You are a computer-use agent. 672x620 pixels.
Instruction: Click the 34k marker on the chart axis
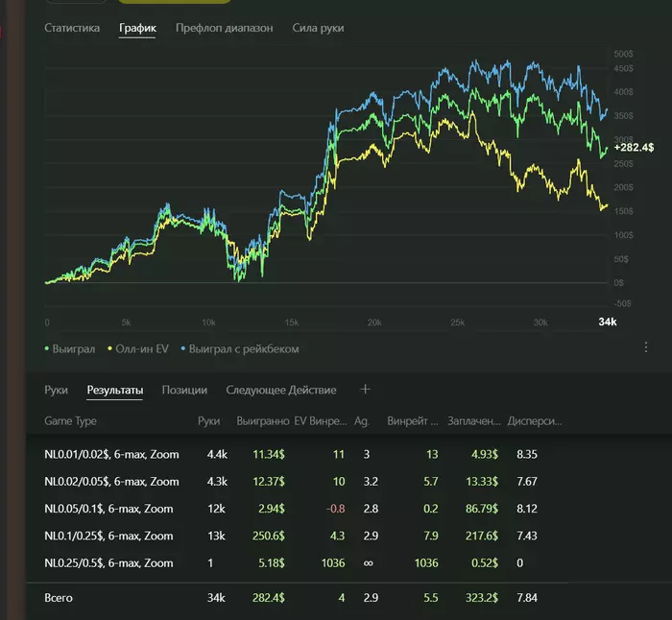click(607, 322)
